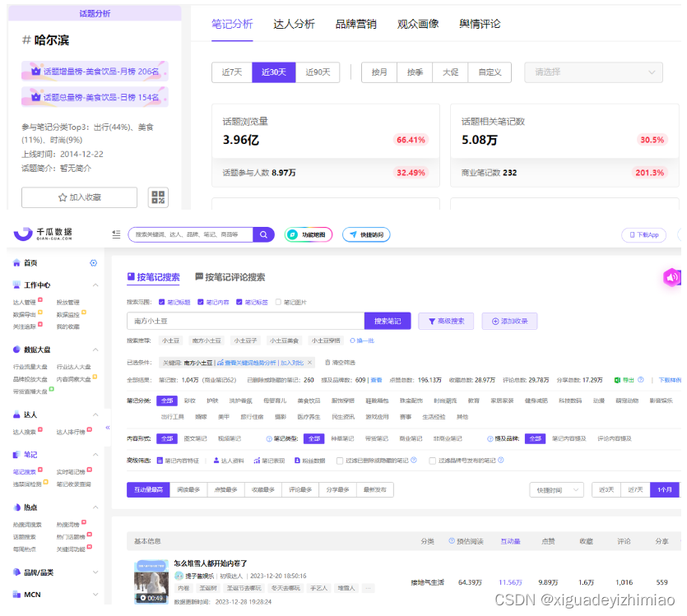The image size is (687, 616).
Task: Select 视频笔记 content format filter
Action: click(x=230, y=438)
